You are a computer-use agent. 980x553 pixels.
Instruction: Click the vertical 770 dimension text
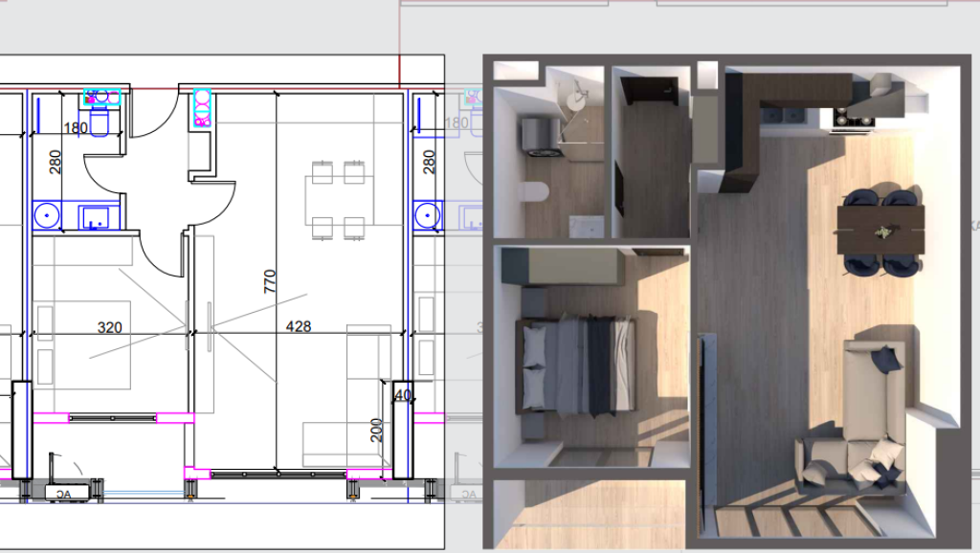pyautogui.click(x=270, y=280)
